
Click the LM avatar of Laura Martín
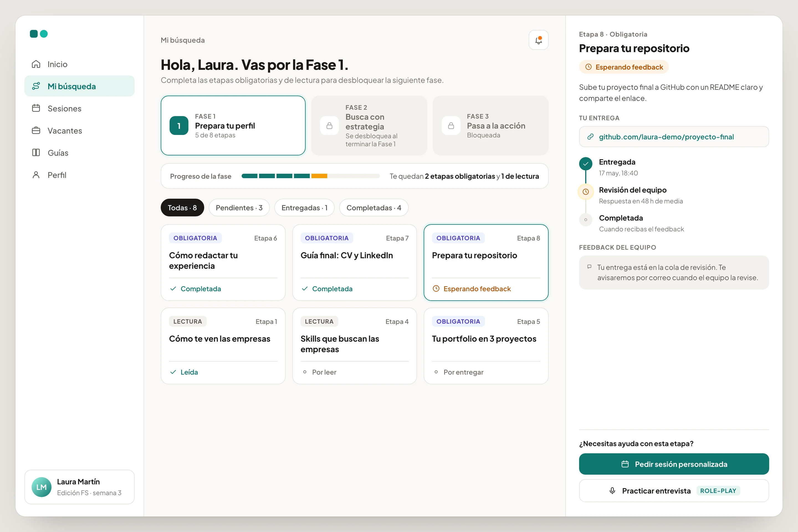(x=41, y=487)
